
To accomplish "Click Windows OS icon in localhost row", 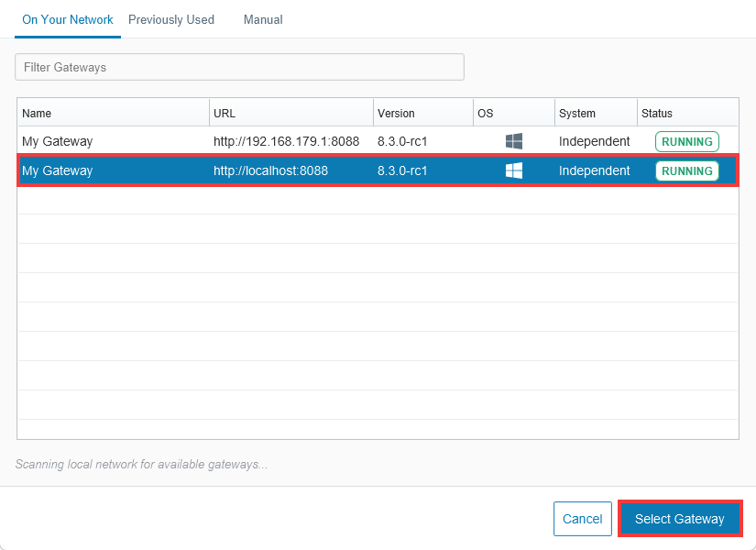I will click(x=514, y=170).
